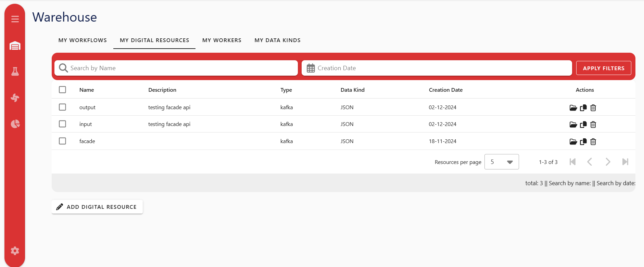
Task: Toggle the select-all header checkbox
Action: 62,90
